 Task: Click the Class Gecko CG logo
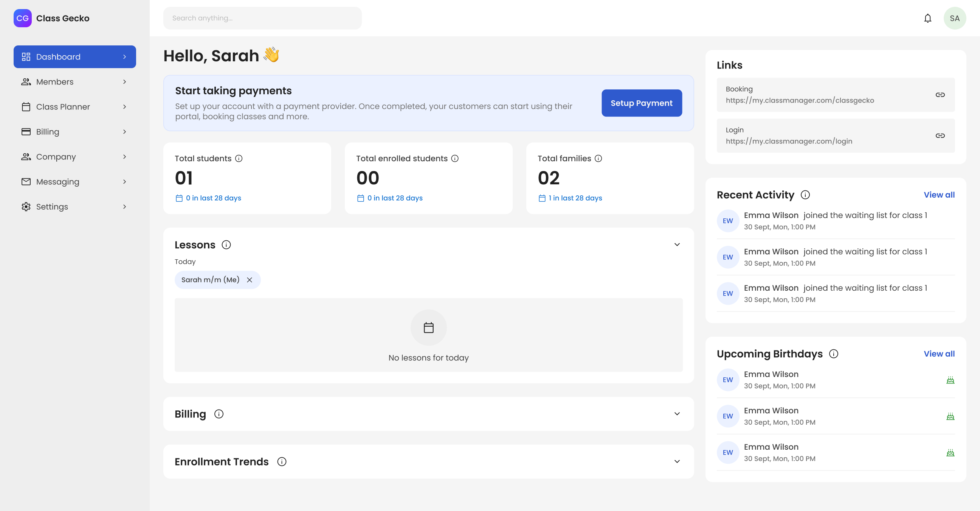tap(22, 18)
